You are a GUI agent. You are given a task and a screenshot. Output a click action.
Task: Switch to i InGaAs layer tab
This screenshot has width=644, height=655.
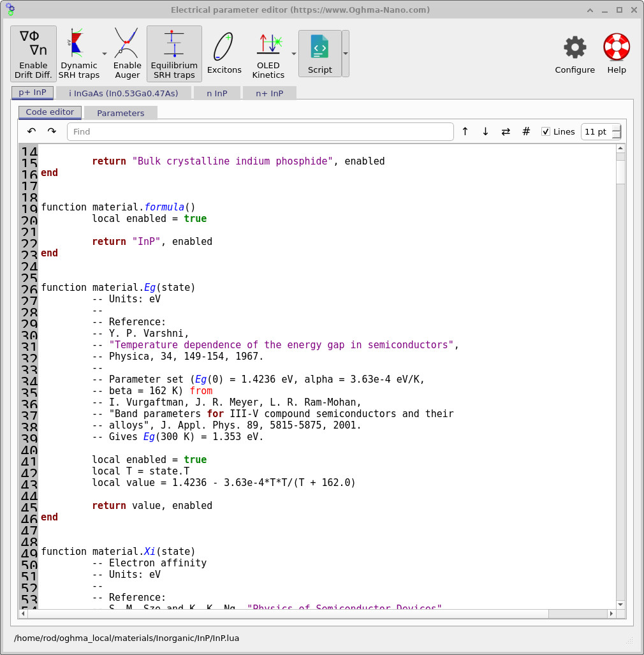pos(124,94)
